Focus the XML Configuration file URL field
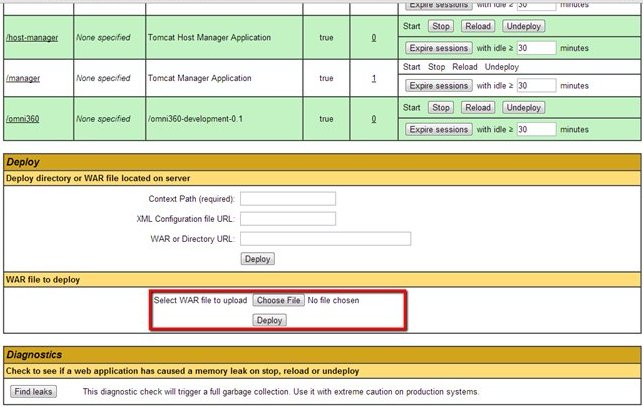 click(288, 219)
